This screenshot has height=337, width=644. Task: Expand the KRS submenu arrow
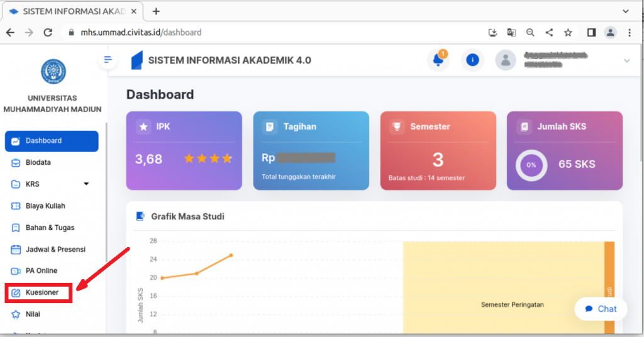[86, 184]
